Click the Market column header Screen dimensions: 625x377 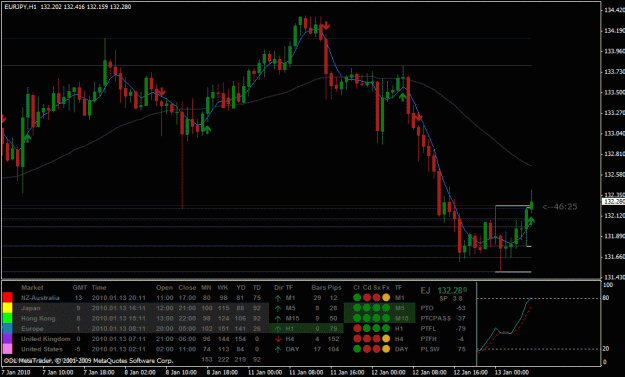tap(32, 287)
